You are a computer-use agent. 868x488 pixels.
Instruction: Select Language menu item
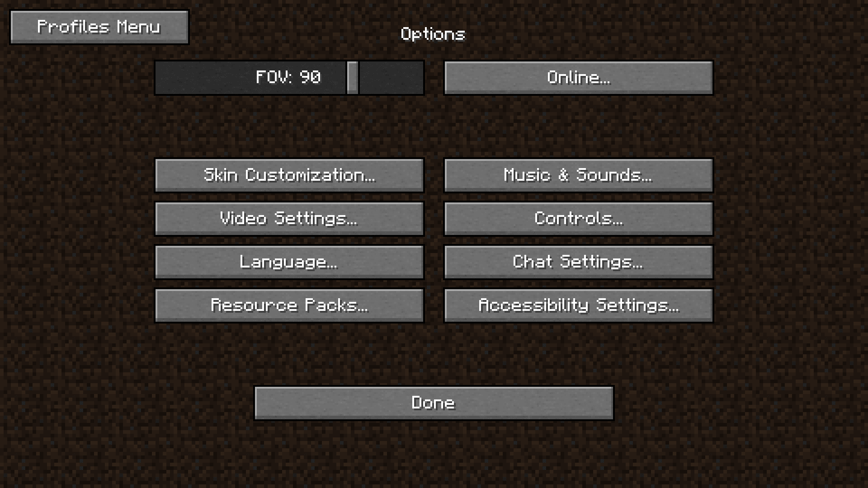coord(288,262)
